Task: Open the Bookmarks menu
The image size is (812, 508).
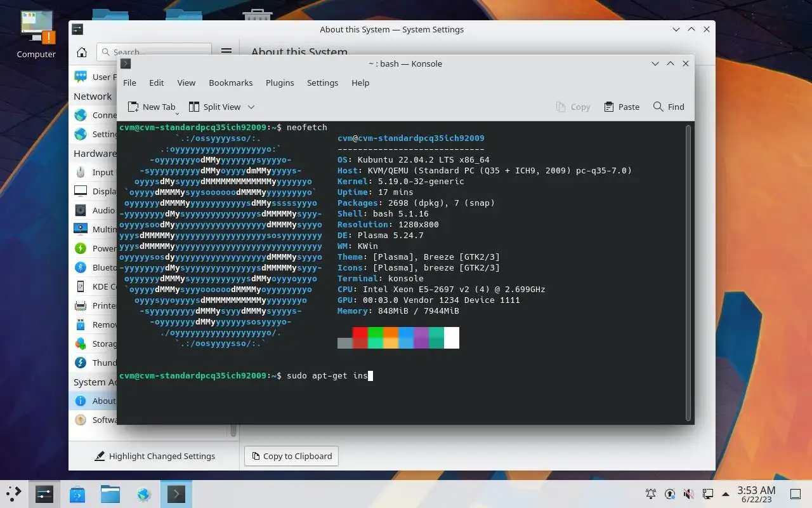Action: pyautogui.click(x=231, y=83)
